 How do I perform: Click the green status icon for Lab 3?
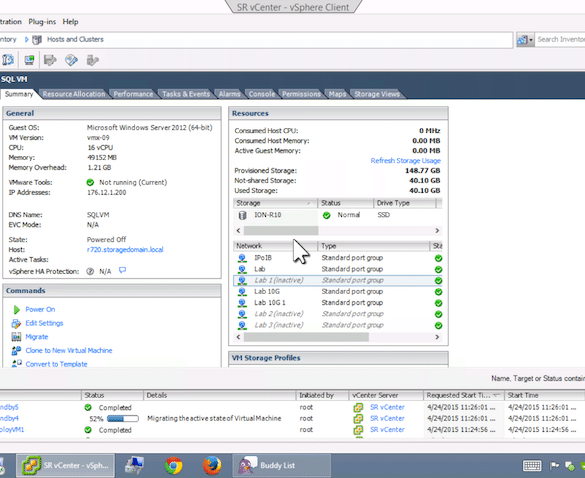pyautogui.click(x=438, y=325)
